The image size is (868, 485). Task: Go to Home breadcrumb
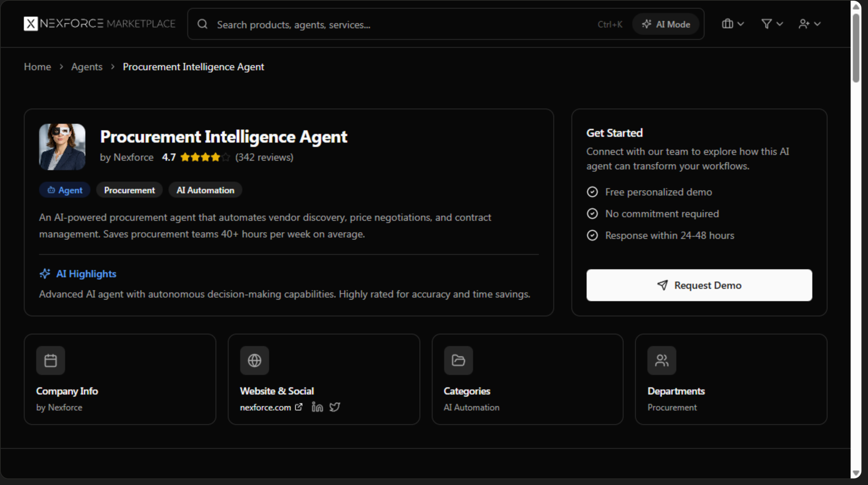(x=37, y=67)
